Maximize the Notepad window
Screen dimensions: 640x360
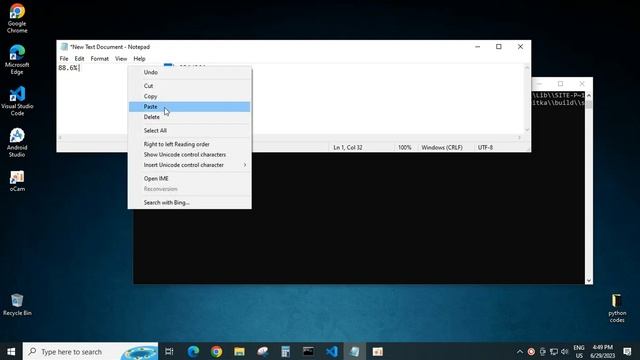coord(499,47)
